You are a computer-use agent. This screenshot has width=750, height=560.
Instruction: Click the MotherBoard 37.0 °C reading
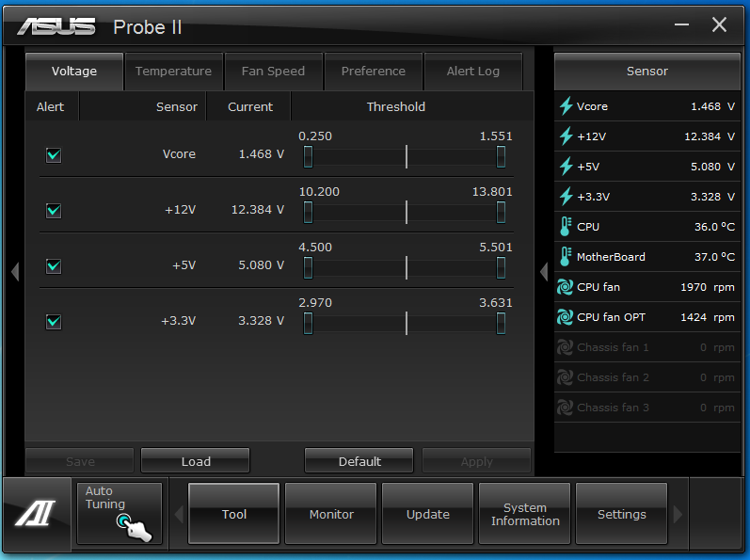(714, 257)
